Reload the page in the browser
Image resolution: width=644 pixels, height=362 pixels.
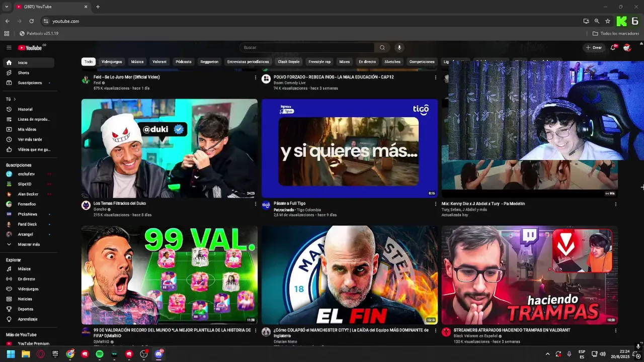[x=32, y=21]
